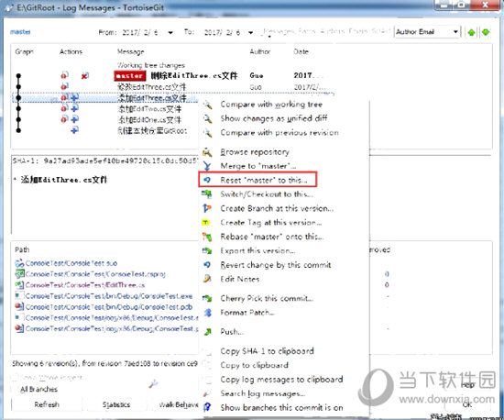
Task: Select Rebase "master" onto this...
Action: (272, 237)
